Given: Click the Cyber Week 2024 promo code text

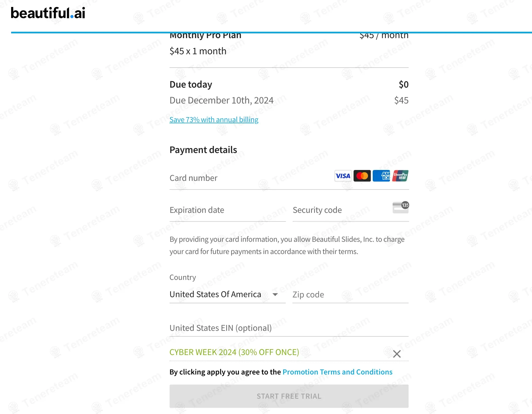Looking at the screenshot, I should 234,352.
